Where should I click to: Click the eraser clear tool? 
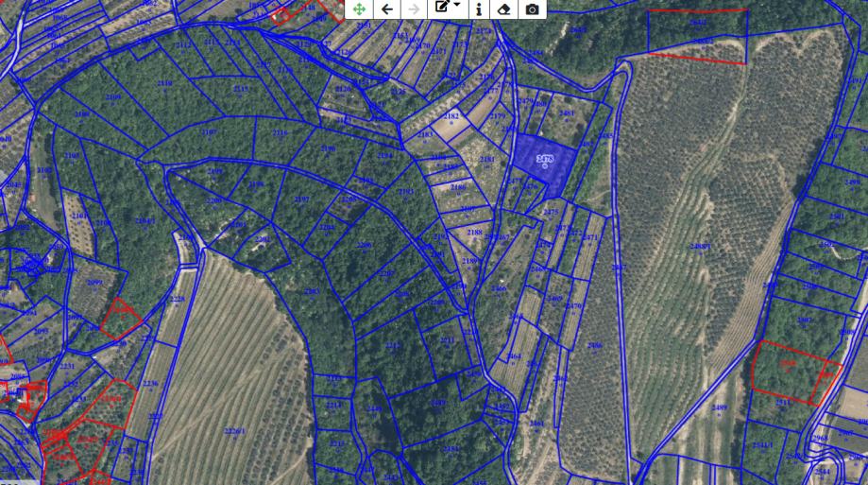click(504, 9)
